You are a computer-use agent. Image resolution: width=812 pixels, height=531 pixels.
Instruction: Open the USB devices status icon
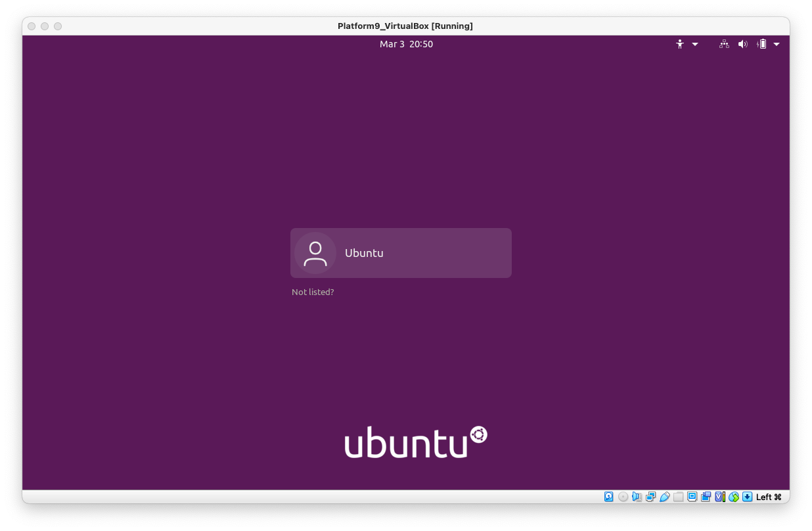tap(665, 497)
